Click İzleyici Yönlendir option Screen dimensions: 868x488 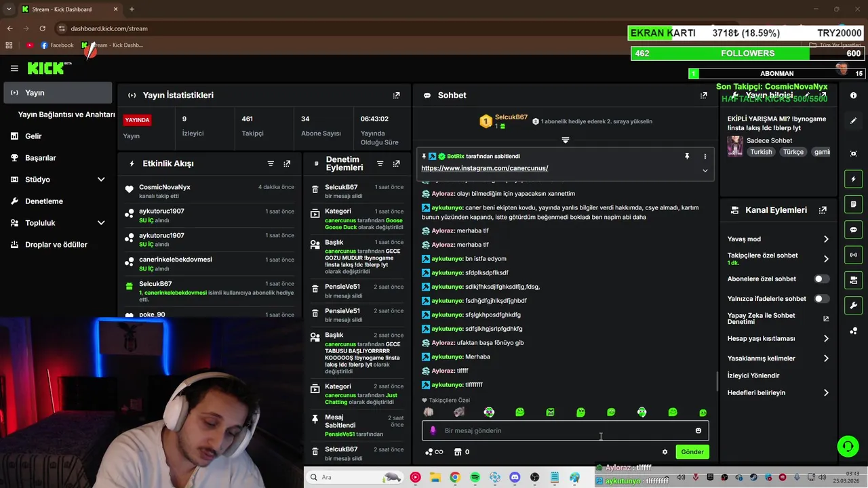coord(753,375)
